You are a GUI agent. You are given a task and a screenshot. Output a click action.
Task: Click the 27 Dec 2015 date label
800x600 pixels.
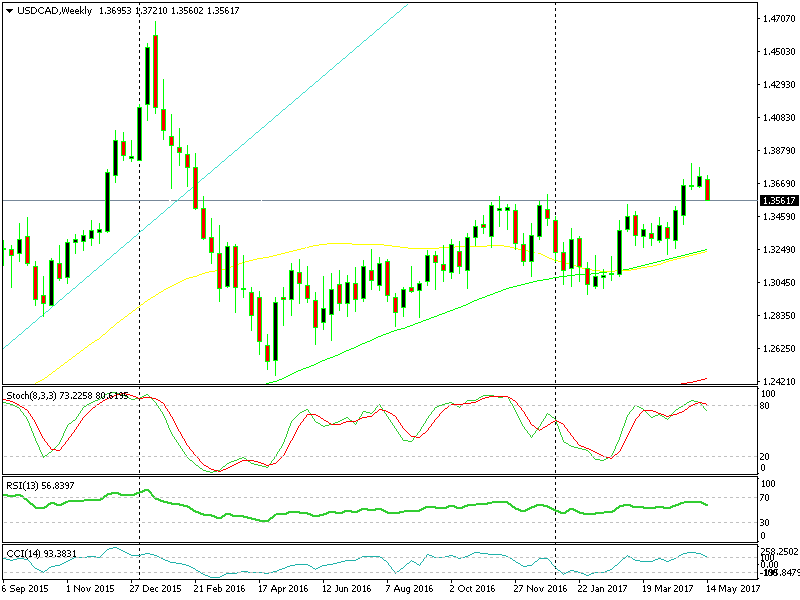pyautogui.click(x=155, y=588)
